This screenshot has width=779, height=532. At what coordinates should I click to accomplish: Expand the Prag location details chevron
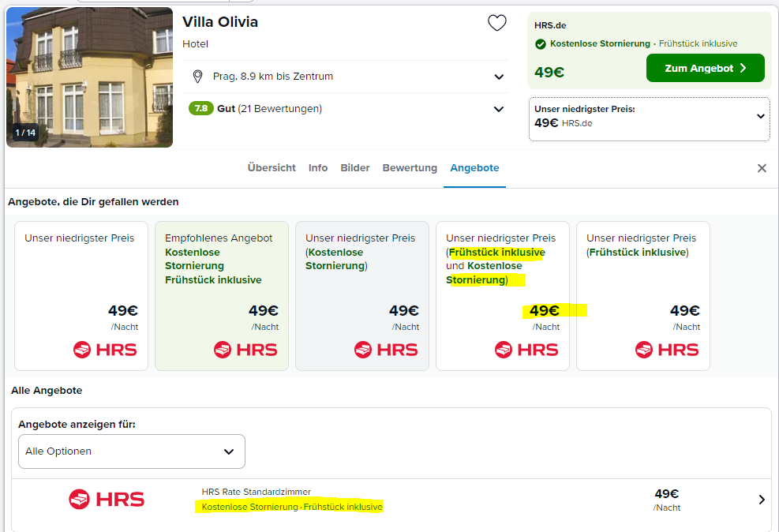coord(499,77)
